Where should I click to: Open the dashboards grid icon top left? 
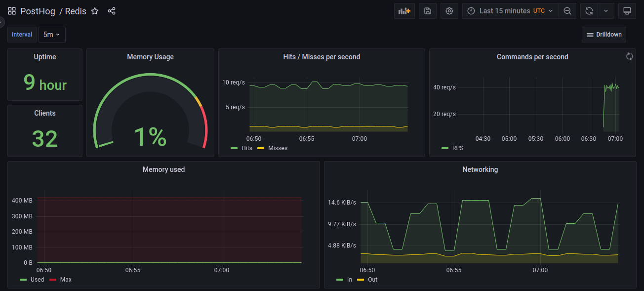pos(11,10)
